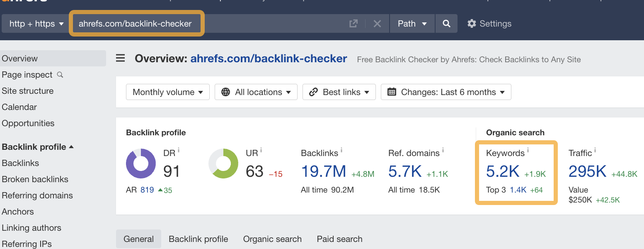644x249 pixels.
Task: Open Broken backlinks in the sidebar
Action: pos(35,179)
